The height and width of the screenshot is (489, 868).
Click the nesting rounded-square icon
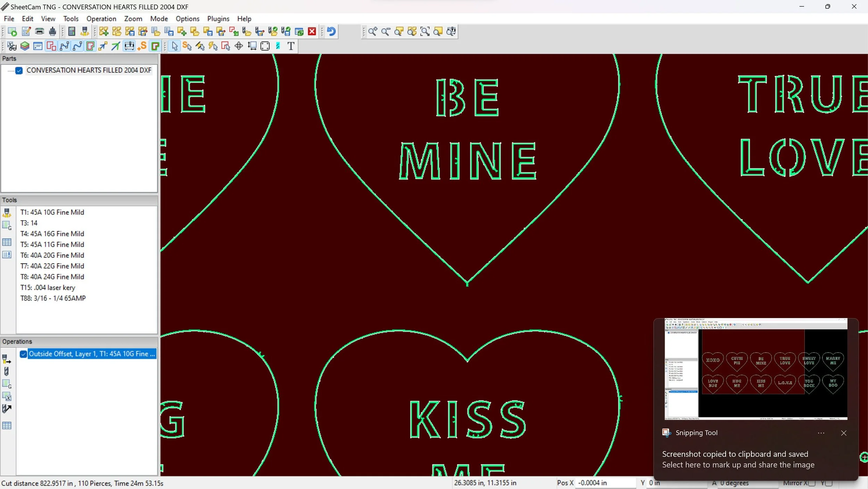(265, 46)
